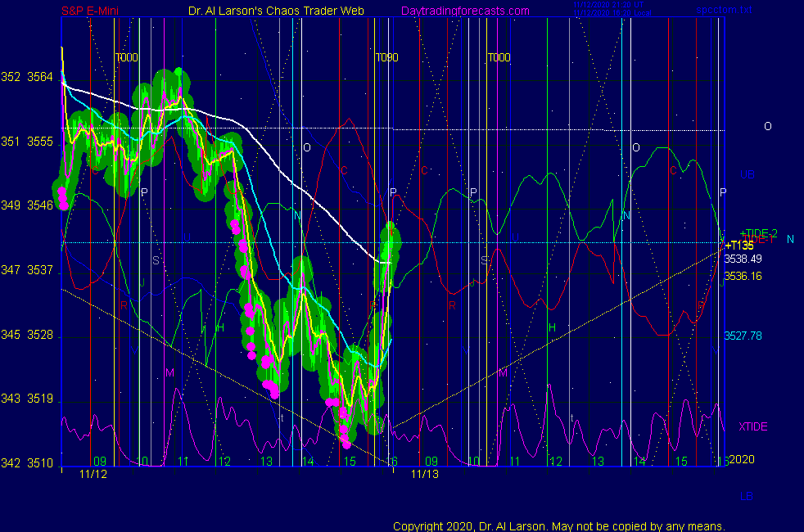Click the "11/13" date label

(x=425, y=474)
